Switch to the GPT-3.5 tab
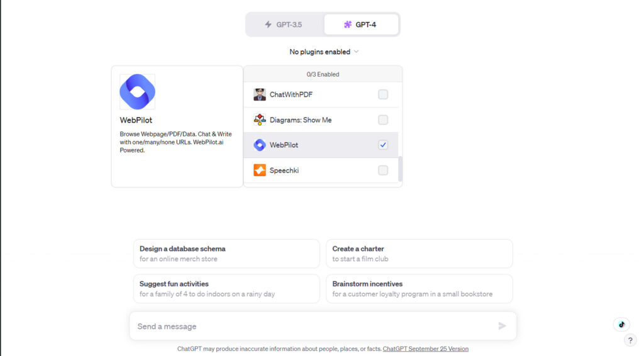Image resolution: width=644 pixels, height=356 pixels. (x=285, y=25)
